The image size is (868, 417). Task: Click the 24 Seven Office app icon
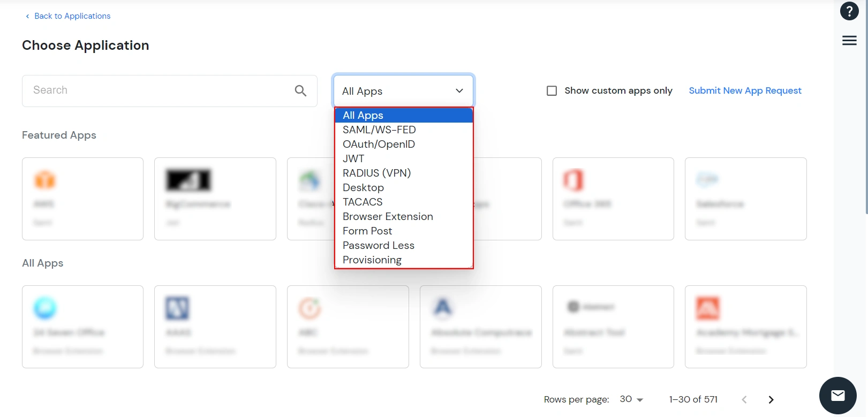point(45,308)
